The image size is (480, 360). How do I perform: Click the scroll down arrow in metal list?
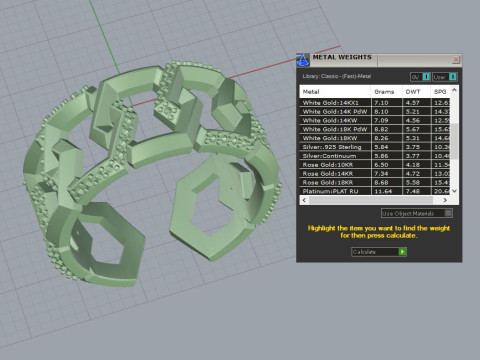454,191
